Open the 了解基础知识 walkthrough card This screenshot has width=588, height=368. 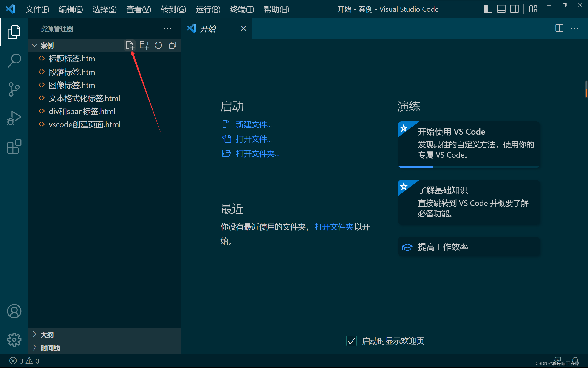(469, 202)
